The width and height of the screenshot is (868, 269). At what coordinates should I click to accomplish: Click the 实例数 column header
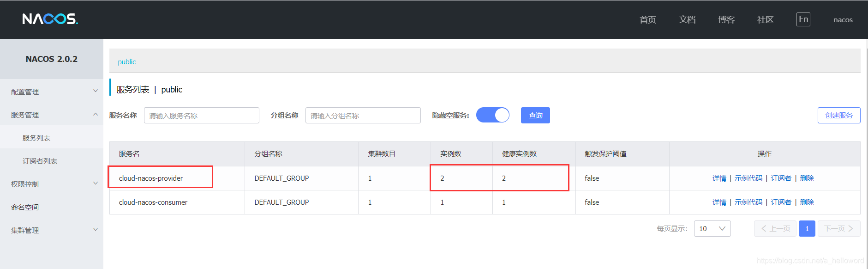coord(451,154)
